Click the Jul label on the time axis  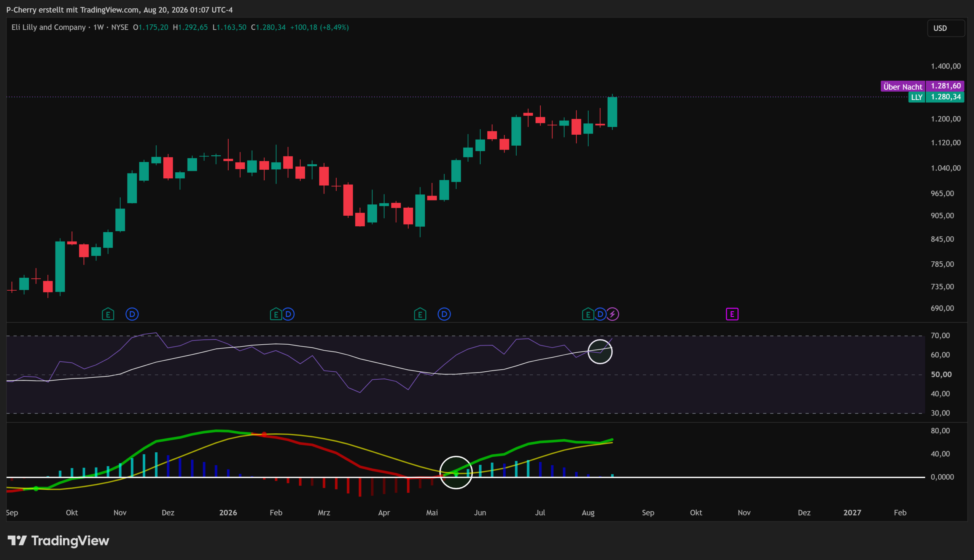[x=540, y=513]
